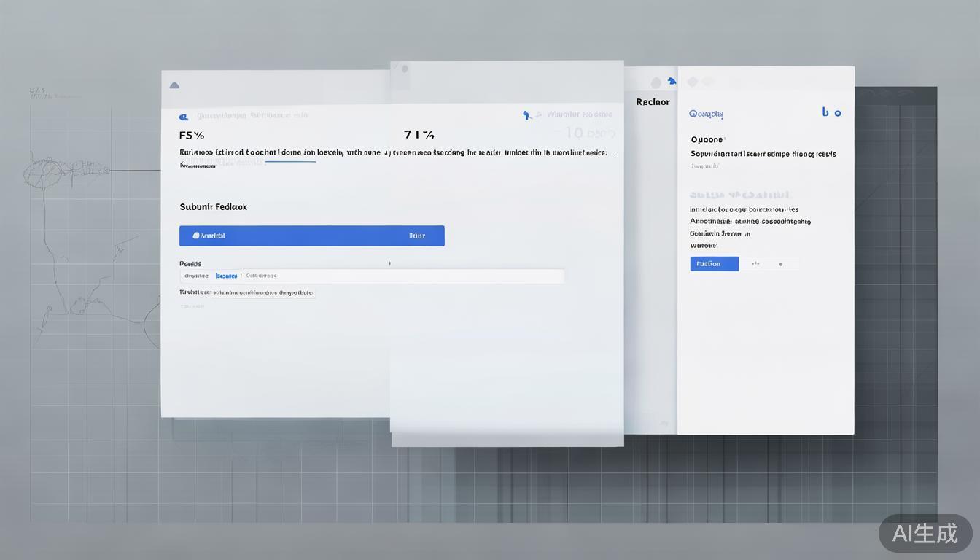Click the gray dot option right of blue button
Image resolution: width=980 pixels, height=560 pixels.
click(x=781, y=264)
